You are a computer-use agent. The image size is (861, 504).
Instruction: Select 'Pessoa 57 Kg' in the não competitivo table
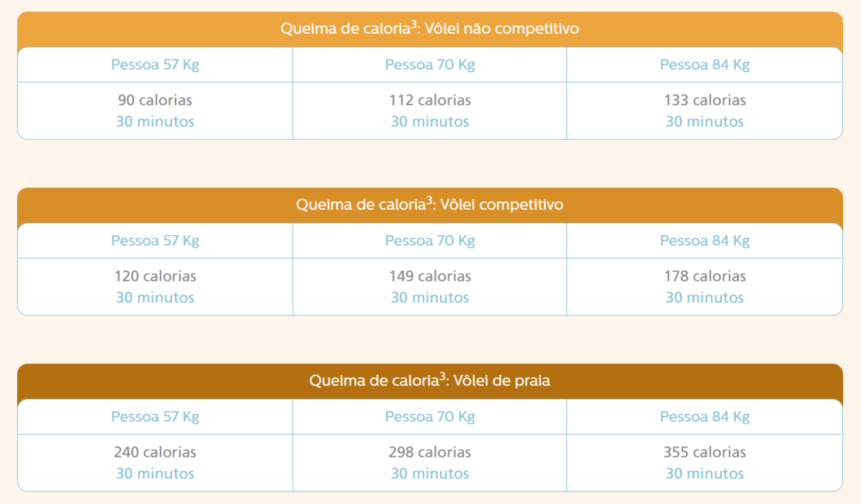pyautogui.click(x=155, y=65)
